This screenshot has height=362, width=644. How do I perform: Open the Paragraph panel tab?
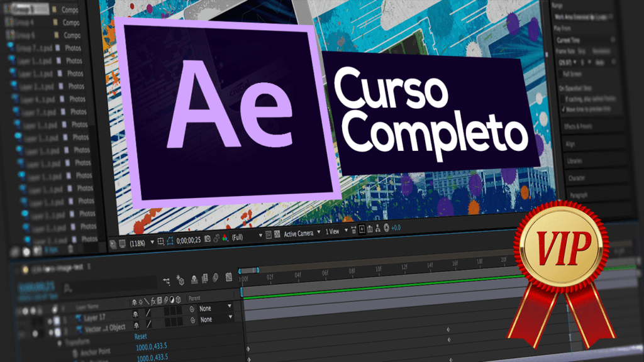pos(579,195)
